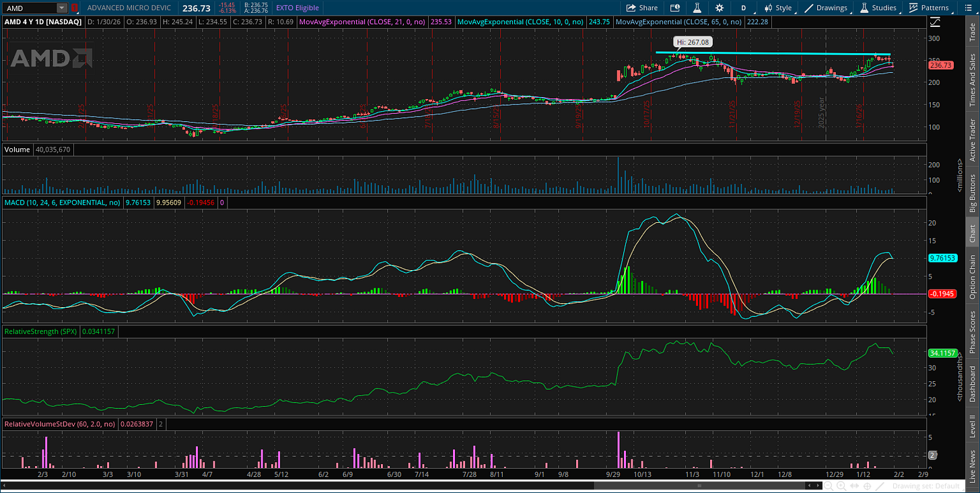Screen dimensions: 980x493
Task: Open the Drawings menu
Action: tap(826, 8)
